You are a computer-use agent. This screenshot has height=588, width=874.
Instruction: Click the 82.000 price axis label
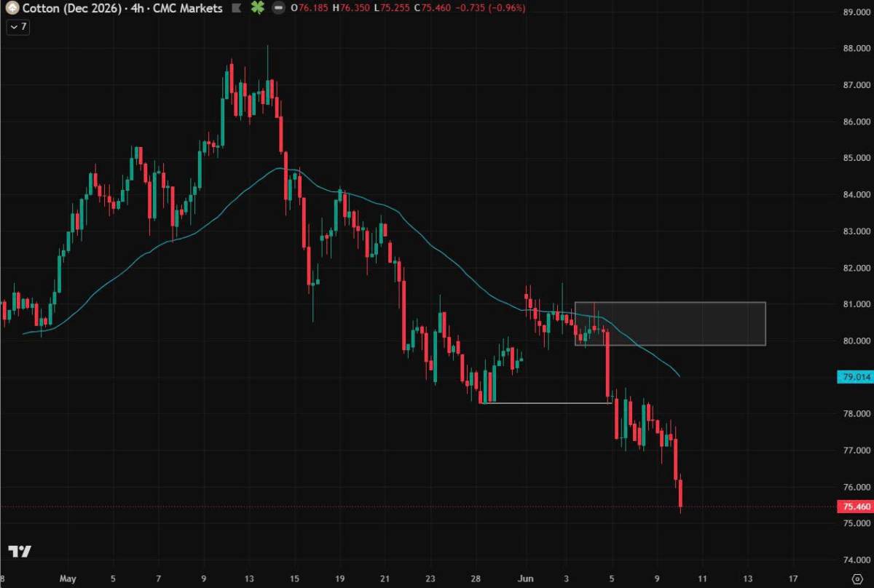[857, 268]
